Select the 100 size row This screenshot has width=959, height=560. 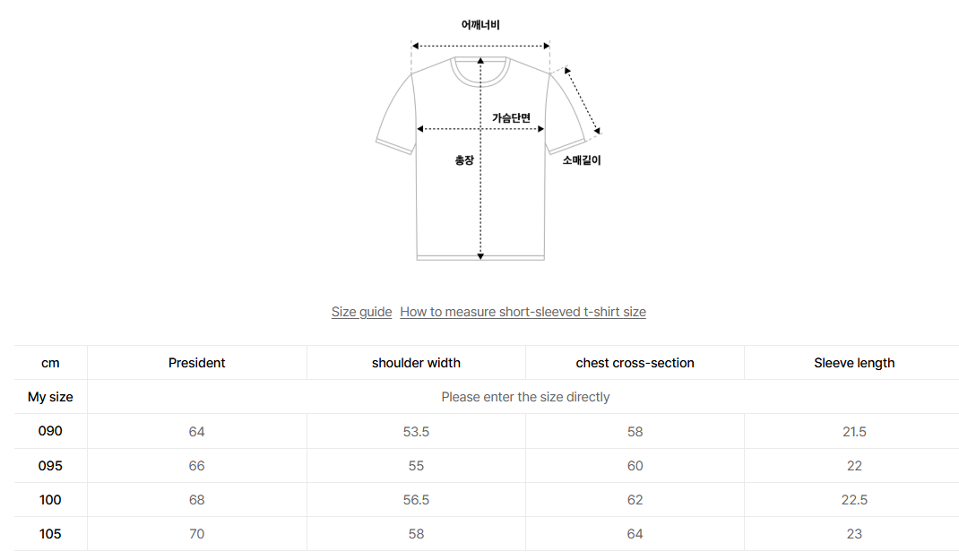click(x=487, y=499)
